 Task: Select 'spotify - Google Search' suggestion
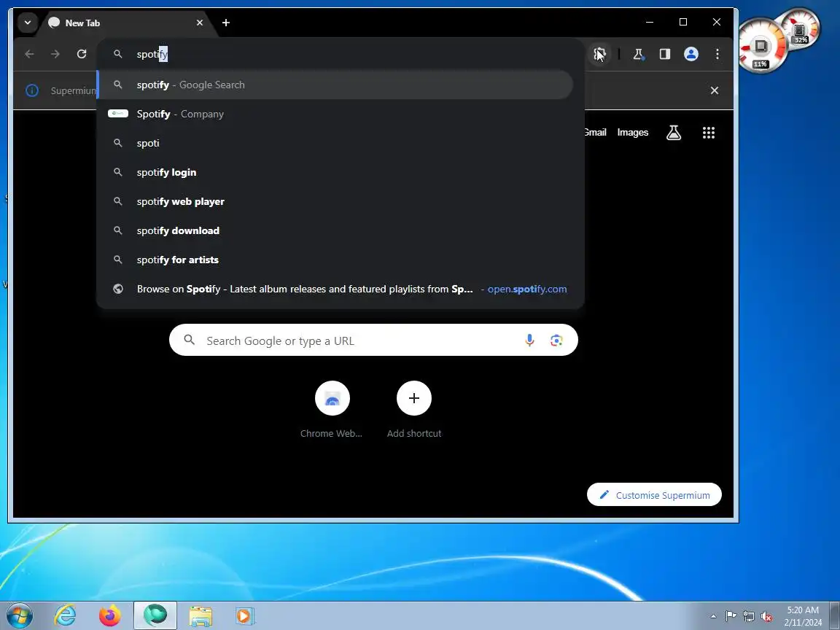[335, 85]
